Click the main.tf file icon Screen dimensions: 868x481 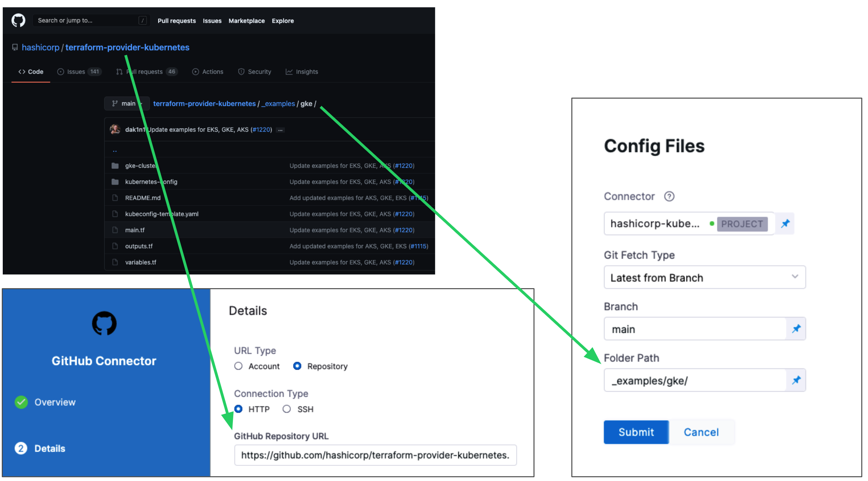[115, 230]
